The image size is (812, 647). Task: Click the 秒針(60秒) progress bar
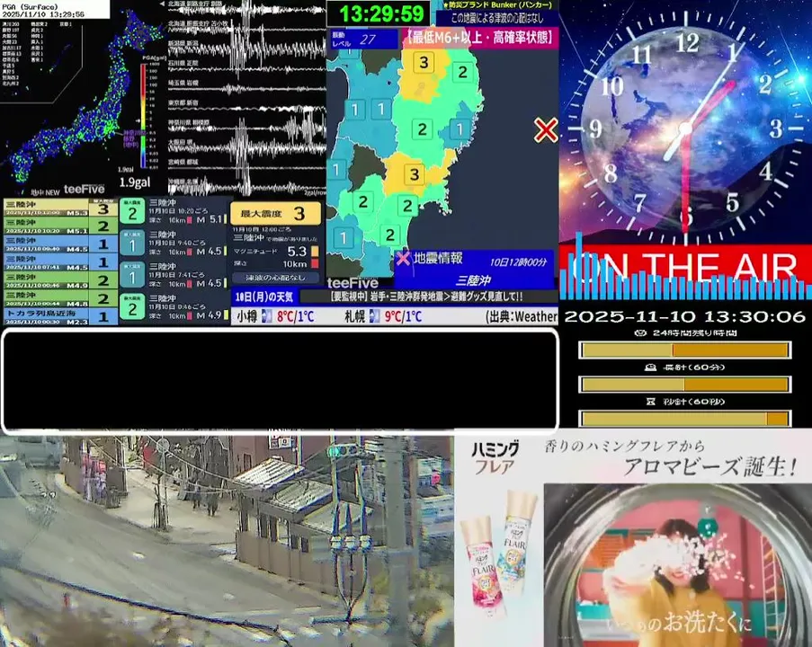coord(684,418)
